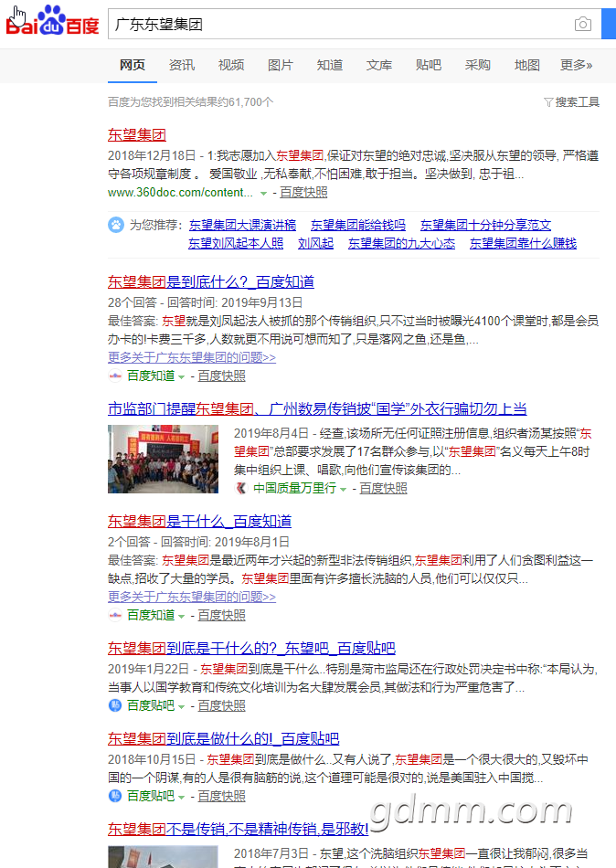Expand 百度贴吧 dropdown under 到底是干什么的 result
616x868 pixels.
[x=181, y=707]
